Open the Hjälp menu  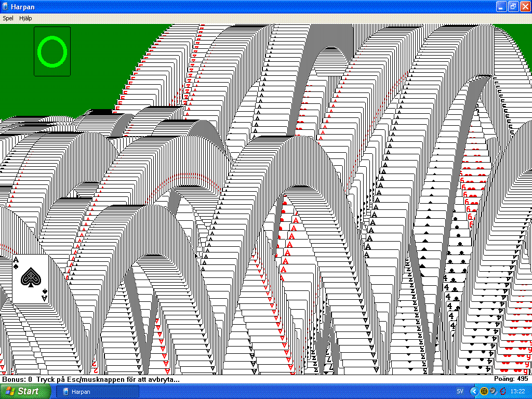(x=25, y=18)
